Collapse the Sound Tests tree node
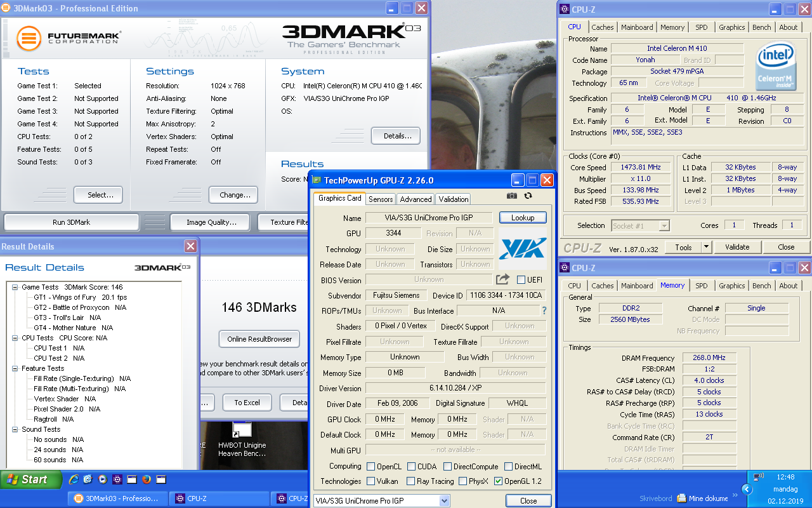 tap(15, 429)
